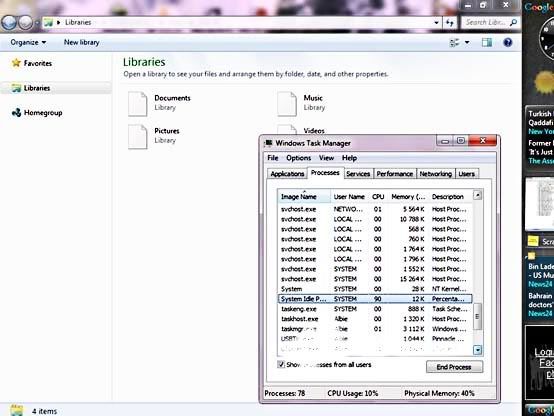Sort by the Memory column header

tap(408, 197)
